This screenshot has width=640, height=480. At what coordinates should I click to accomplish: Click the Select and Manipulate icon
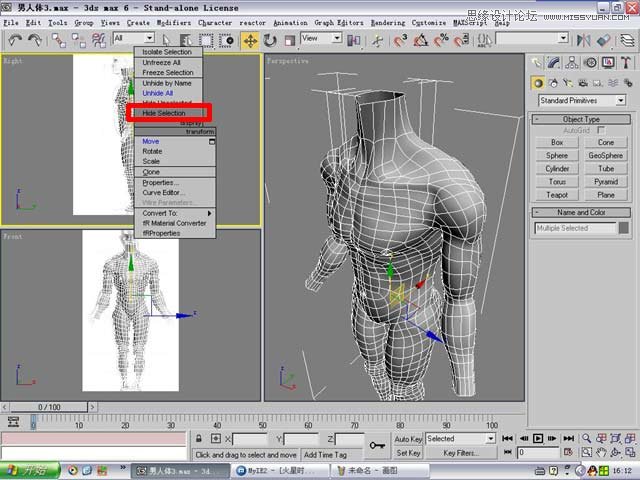click(378, 40)
